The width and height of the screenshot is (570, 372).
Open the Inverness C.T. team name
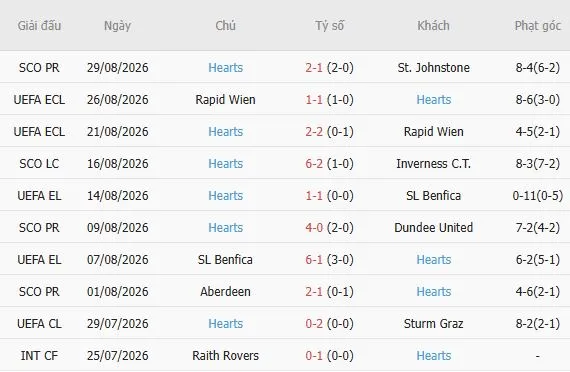[x=433, y=164]
